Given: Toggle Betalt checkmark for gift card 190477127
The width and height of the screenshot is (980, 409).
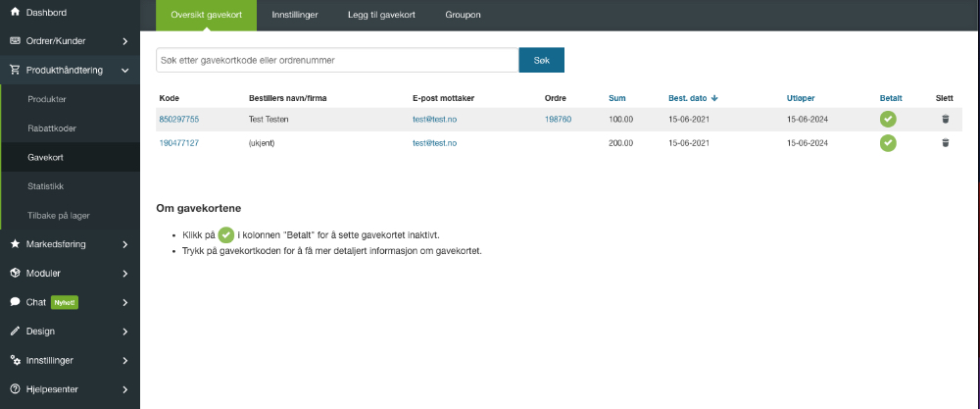Looking at the screenshot, I should click(x=888, y=142).
